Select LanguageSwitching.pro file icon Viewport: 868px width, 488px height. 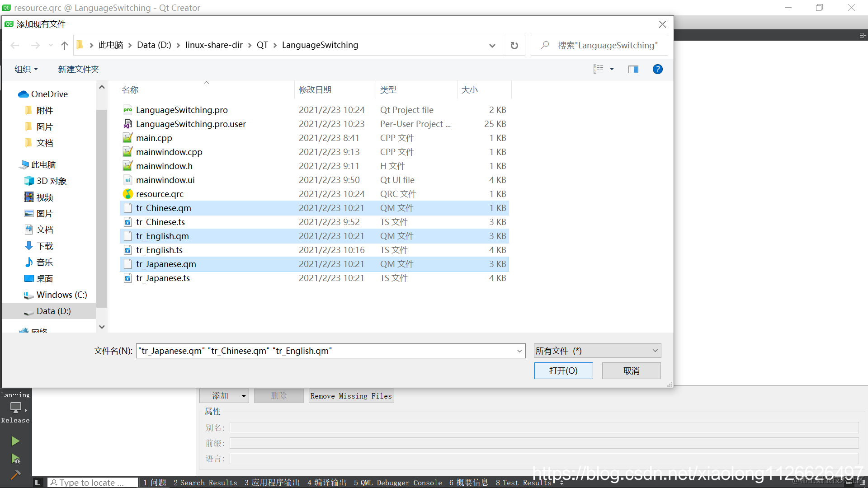[x=128, y=110]
